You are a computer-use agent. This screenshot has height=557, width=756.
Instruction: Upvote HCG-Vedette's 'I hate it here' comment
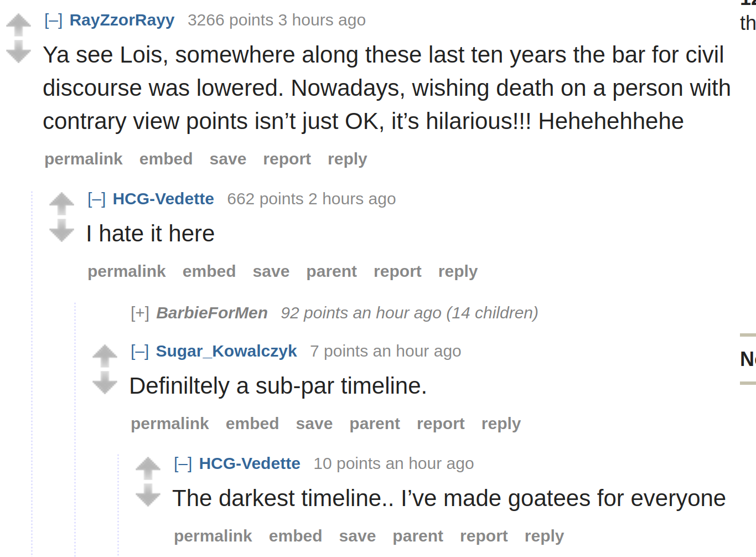coord(61,204)
